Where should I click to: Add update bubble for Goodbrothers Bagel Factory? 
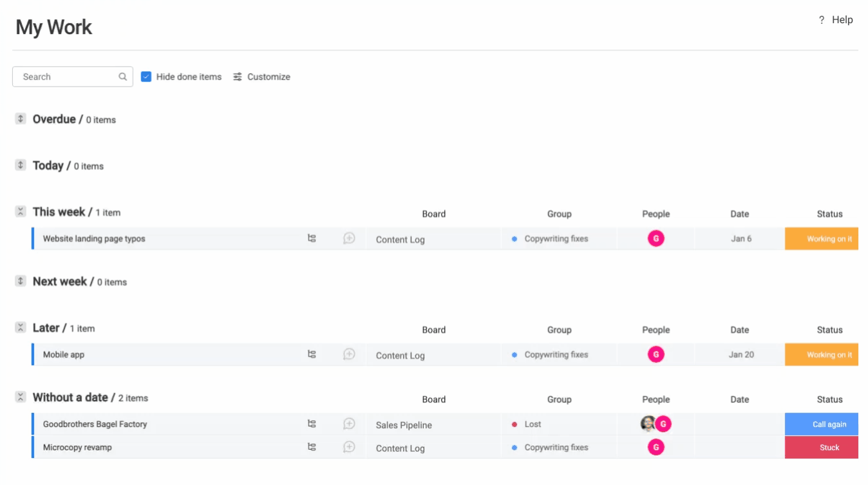[349, 424]
